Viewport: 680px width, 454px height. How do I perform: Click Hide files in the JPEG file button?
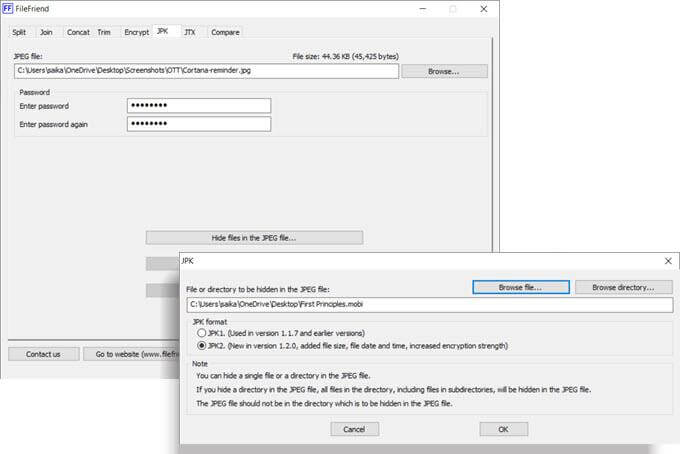254,238
